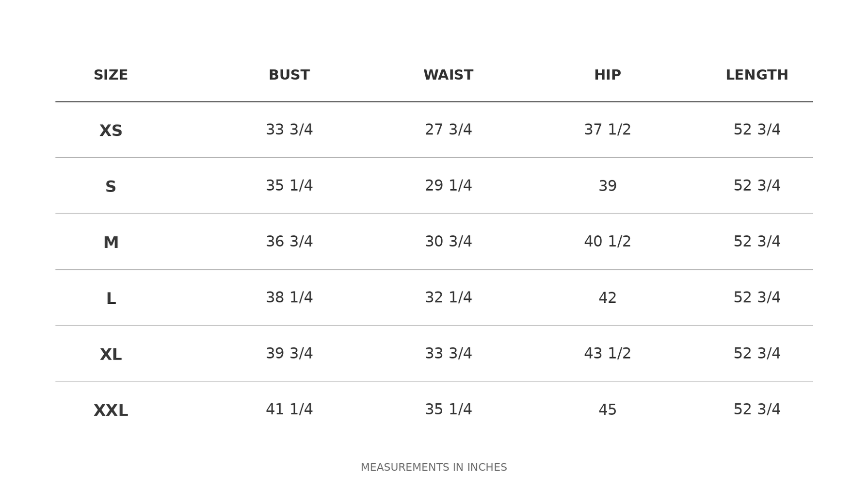This screenshot has height=492, width=868.
Task: Select the XXL size row label
Action: click(111, 410)
